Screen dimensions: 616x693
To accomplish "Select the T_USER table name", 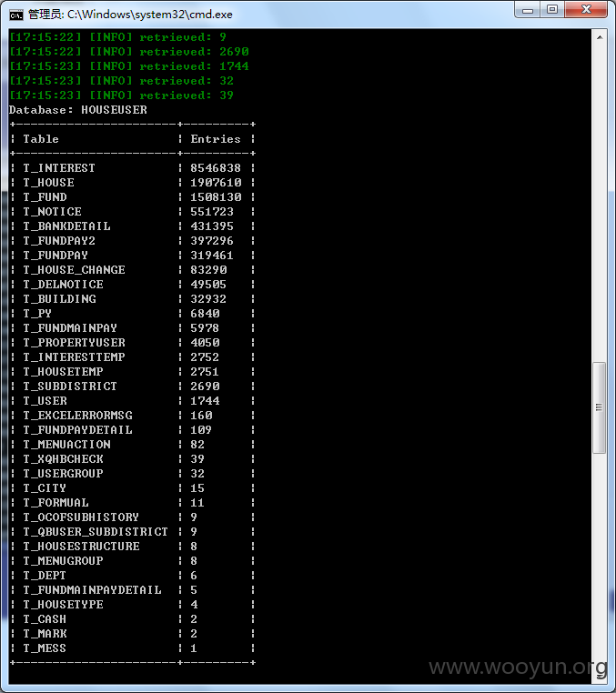I will (45, 401).
